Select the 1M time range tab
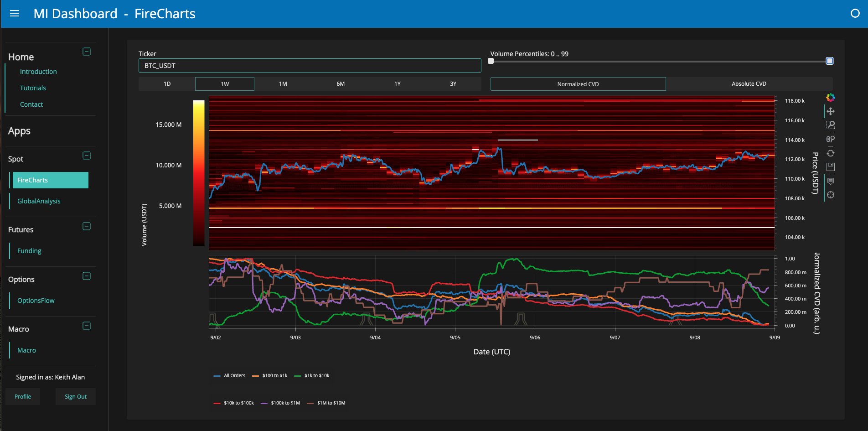 point(282,83)
